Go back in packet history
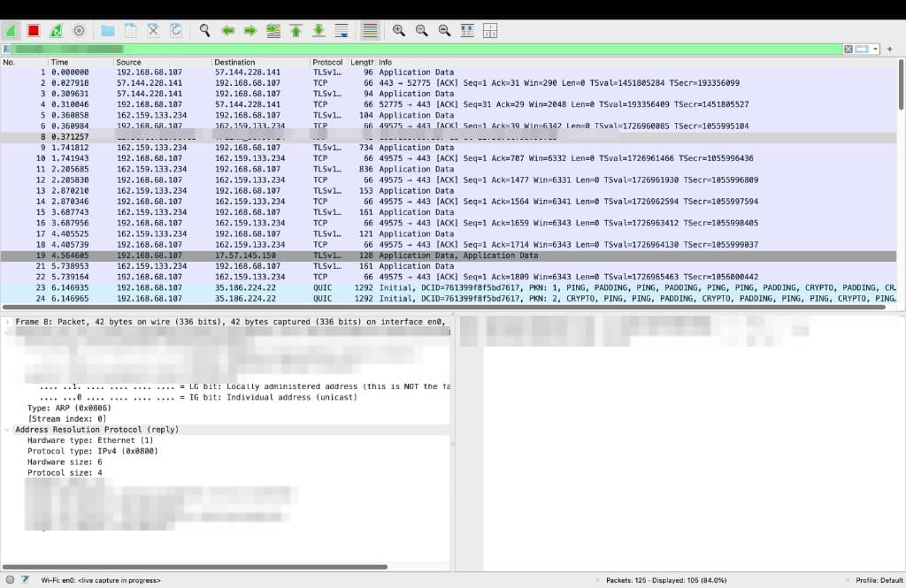 [x=227, y=31]
